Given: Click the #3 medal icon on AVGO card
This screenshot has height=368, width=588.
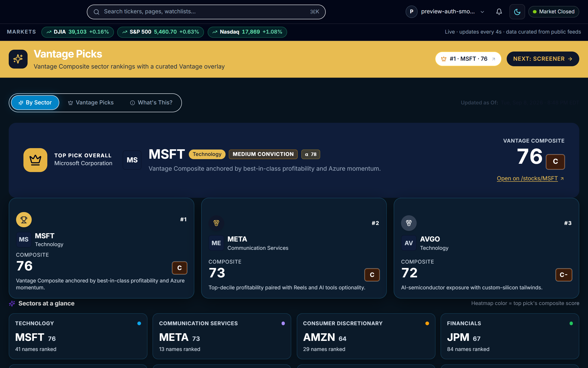Looking at the screenshot, I should [x=409, y=223].
